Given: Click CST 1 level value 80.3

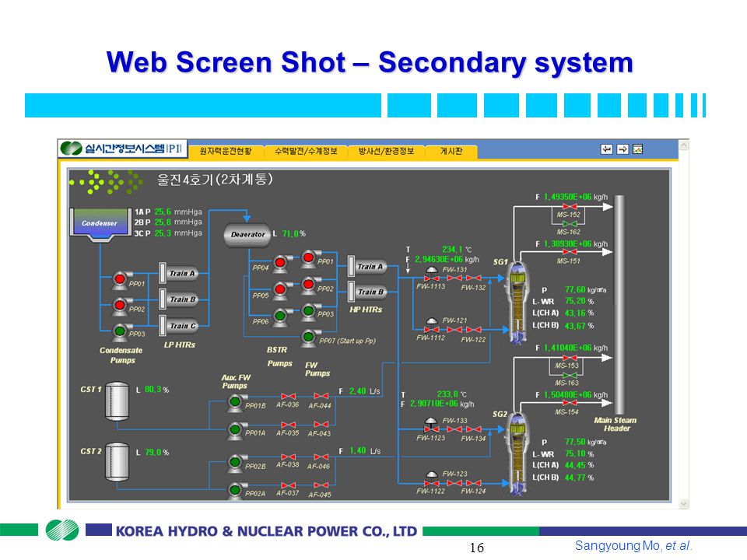Looking at the screenshot, I should click(x=153, y=390).
